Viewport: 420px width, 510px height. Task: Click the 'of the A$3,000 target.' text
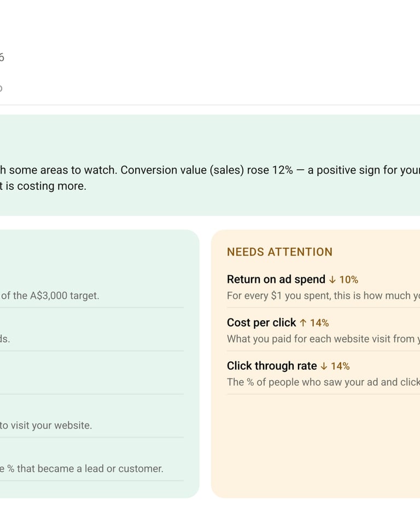click(x=50, y=295)
